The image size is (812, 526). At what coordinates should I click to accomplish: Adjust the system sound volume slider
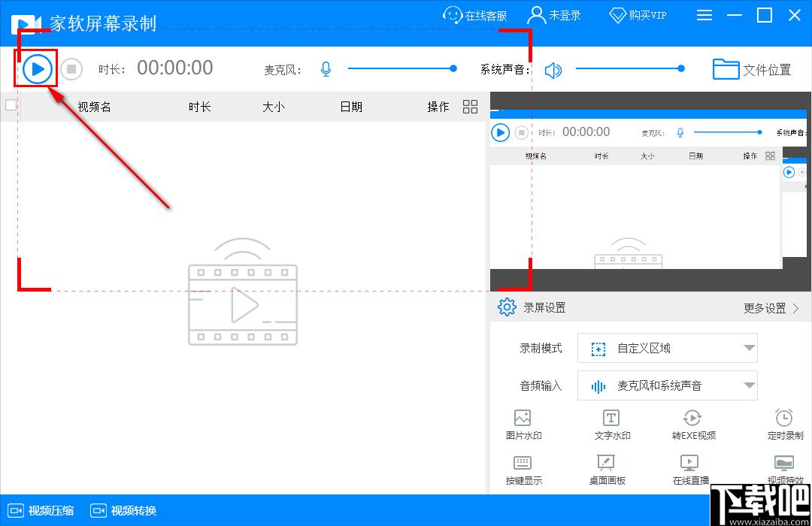(630, 68)
